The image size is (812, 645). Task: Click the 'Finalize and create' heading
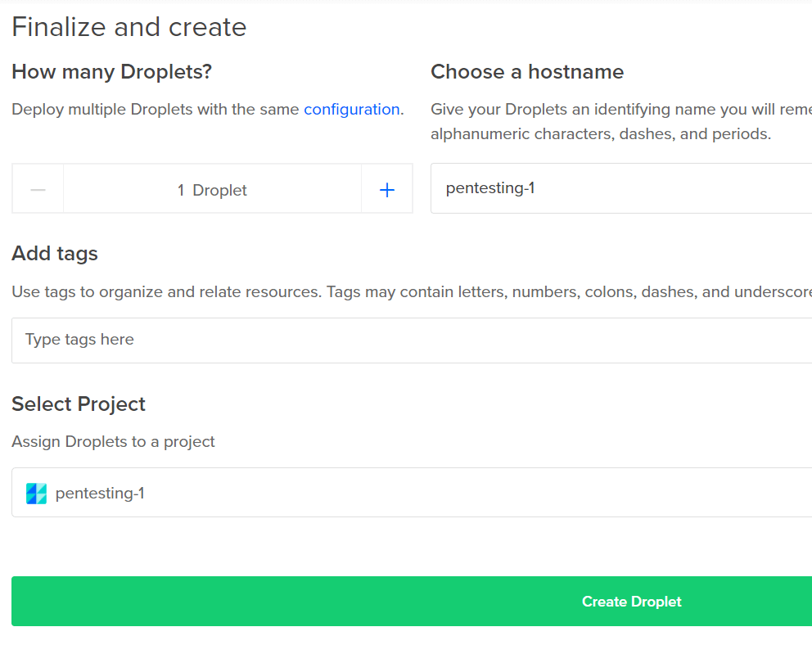[x=129, y=27]
